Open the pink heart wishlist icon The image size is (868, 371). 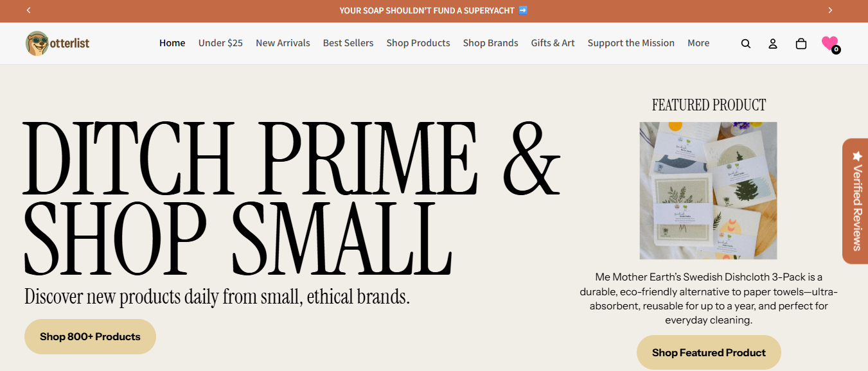pos(829,43)
